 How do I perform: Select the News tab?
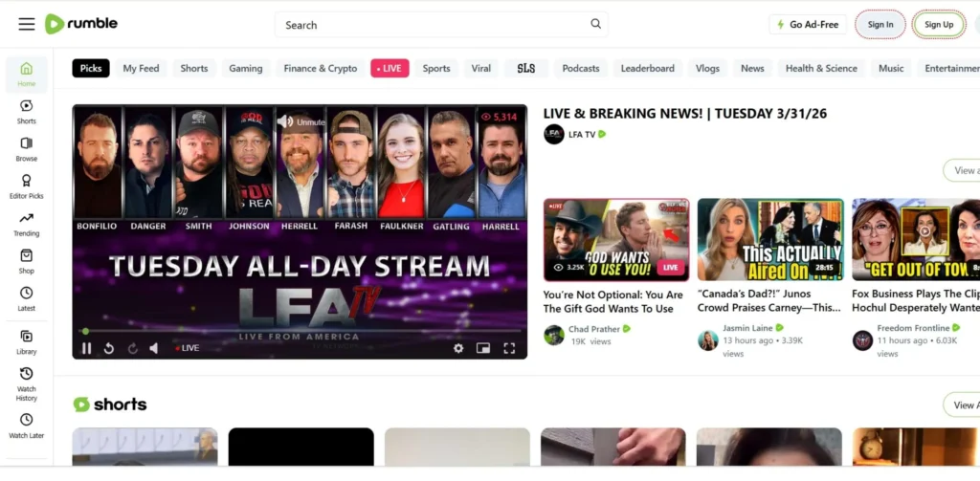pos(752,68)
